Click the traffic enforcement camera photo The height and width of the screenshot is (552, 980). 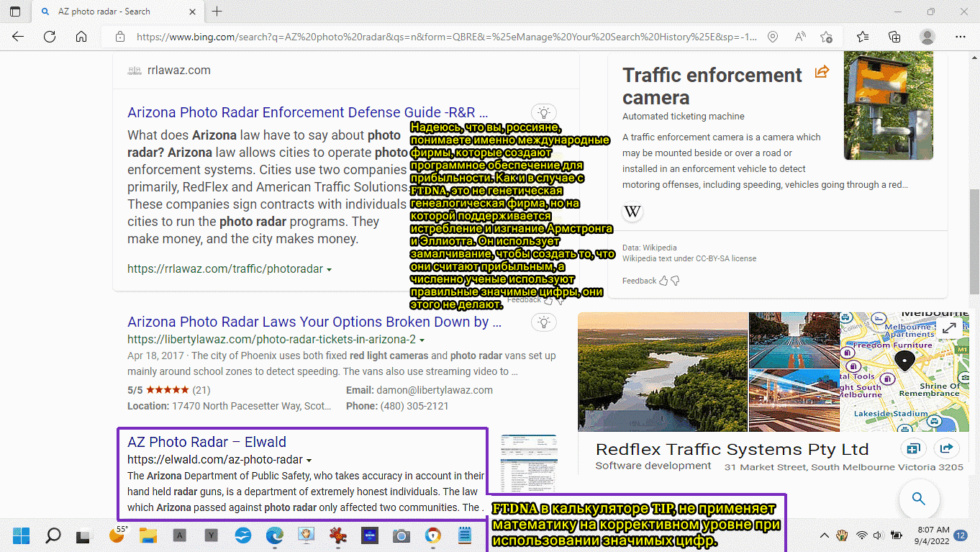(889, 105)
